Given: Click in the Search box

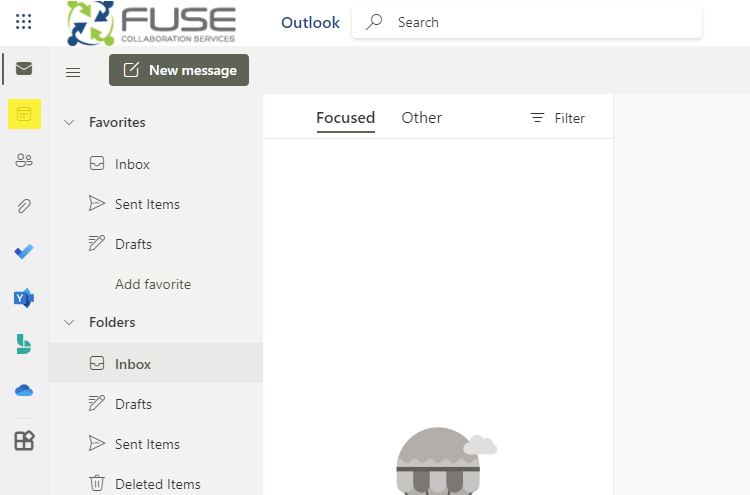Looking at the screenshot, I should click(540, 22).
